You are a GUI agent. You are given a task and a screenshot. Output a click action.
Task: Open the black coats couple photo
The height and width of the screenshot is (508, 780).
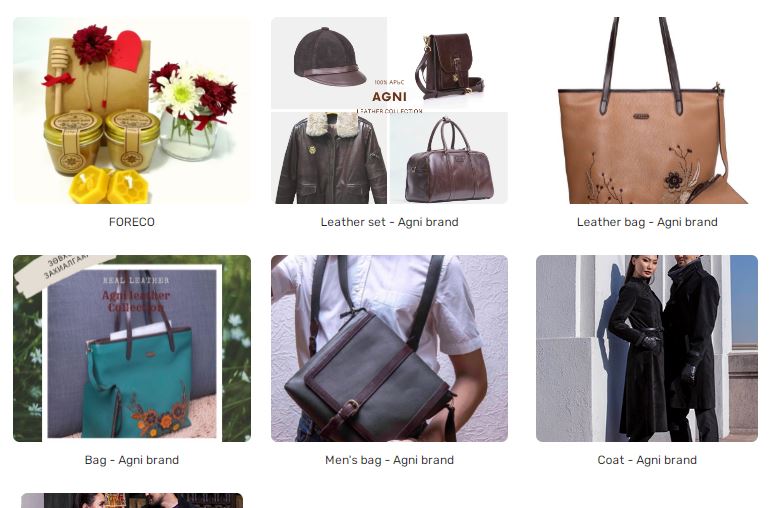(647, 348)
